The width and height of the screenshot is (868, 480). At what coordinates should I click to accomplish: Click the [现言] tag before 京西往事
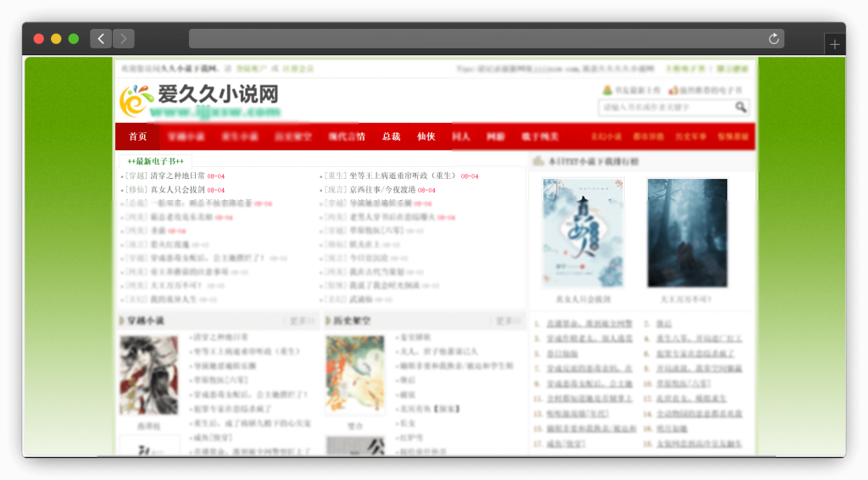pos(335,190)
